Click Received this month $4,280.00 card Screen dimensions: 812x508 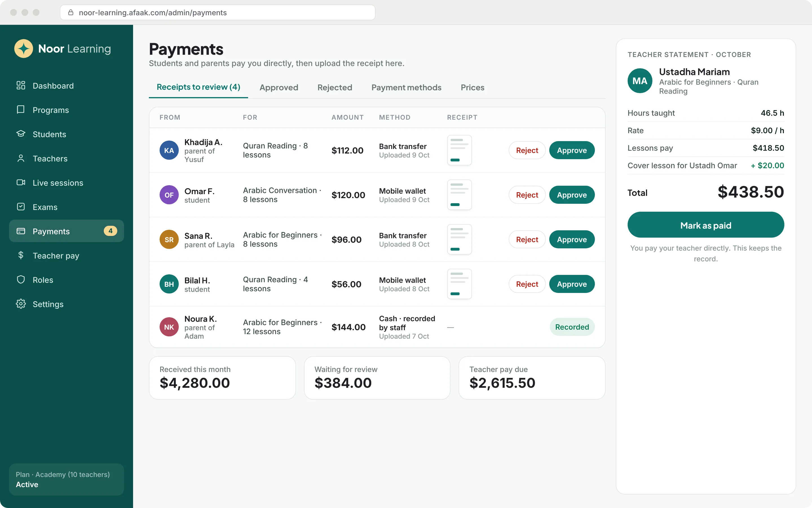pos(222,378)
